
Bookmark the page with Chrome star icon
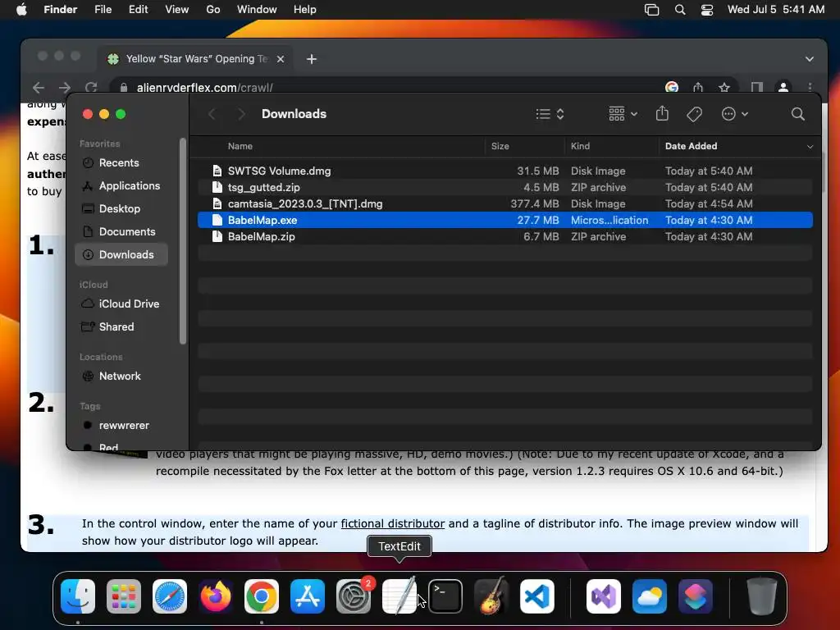pos(724,87)
